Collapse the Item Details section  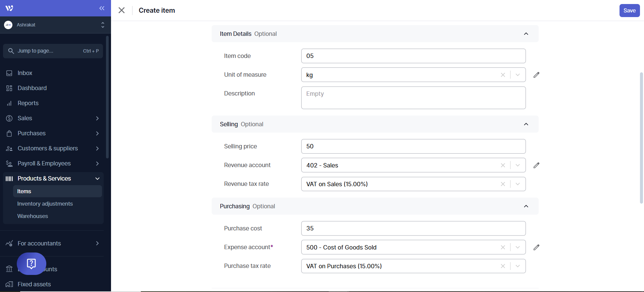click(x=526, y=34)
